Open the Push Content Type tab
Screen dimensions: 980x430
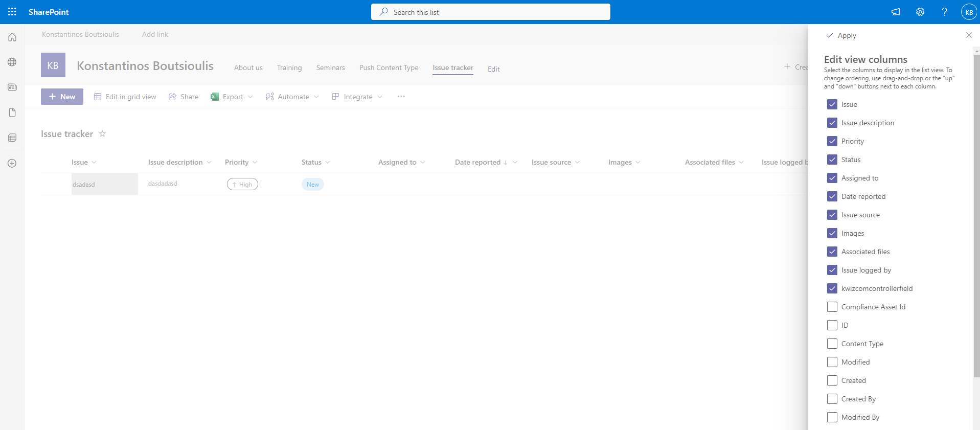389,67
